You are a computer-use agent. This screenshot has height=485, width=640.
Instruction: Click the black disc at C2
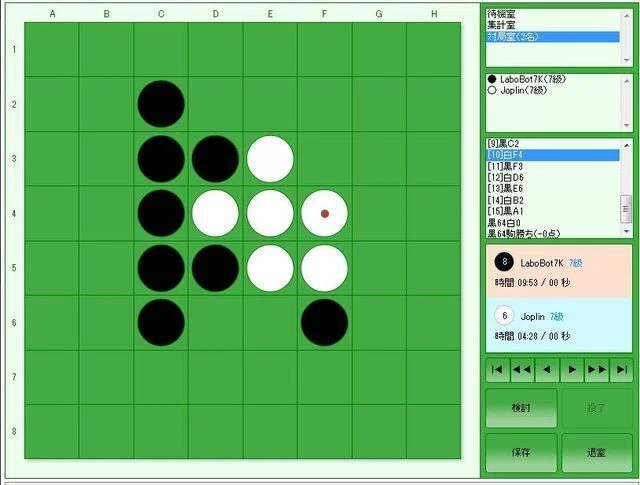[161, 104]
